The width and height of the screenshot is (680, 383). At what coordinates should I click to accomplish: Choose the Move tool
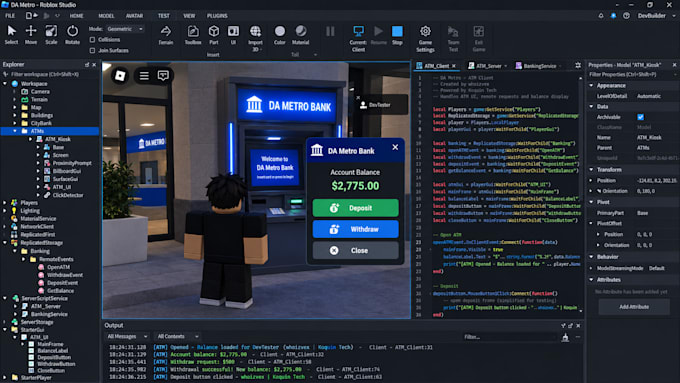(x=31, y=34)
